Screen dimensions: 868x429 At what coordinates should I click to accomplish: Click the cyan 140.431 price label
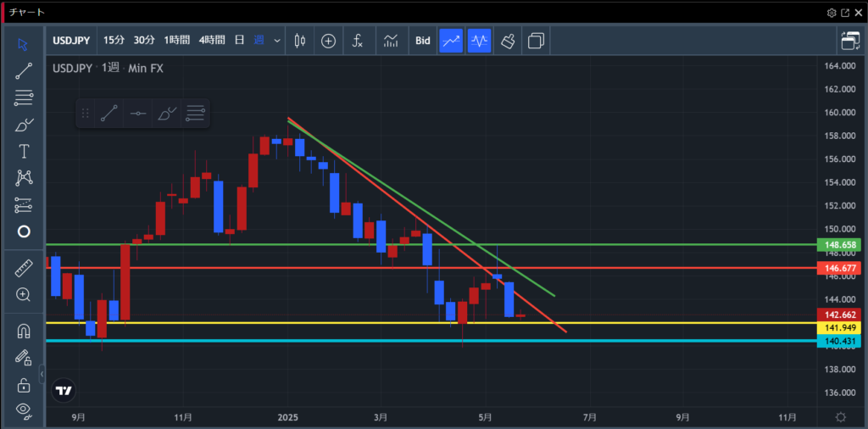click(838, 341)
